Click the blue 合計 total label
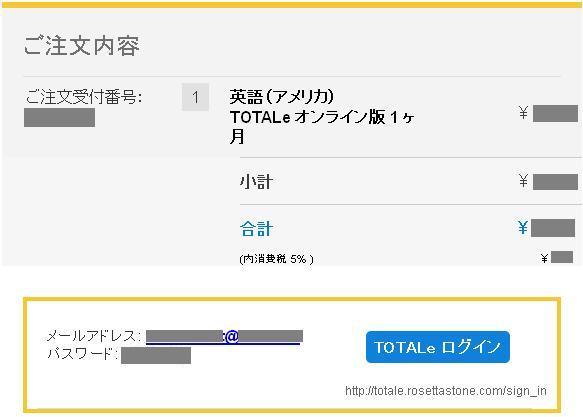Image resolution: width=583 pixels, height=417 pixels. (x=256, y=229)
